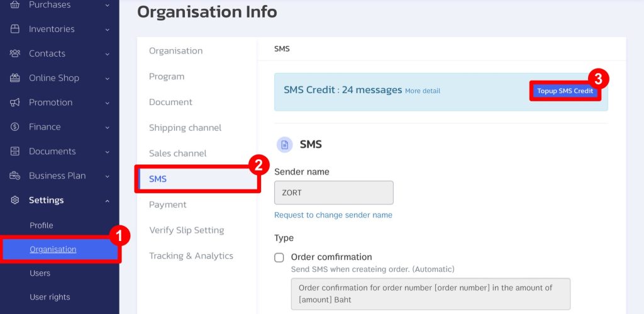Click the Online Shop storefront icon
This screenshot has height=314, width=644.
point(15,77)
